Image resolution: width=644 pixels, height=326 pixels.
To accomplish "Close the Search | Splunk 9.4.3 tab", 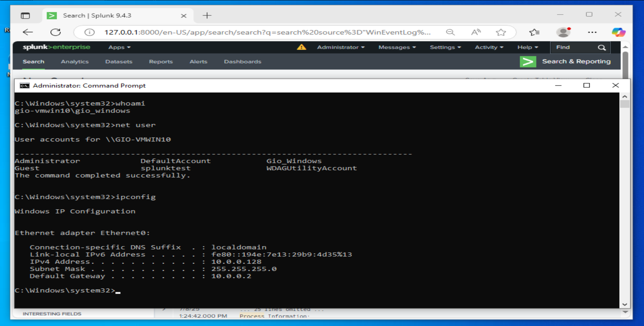I will tap(184, 16).
